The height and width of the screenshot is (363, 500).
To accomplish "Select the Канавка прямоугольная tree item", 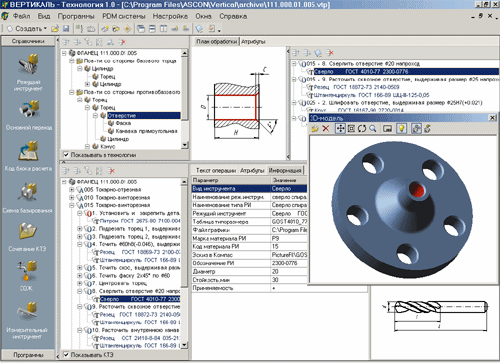I will click(146, 131).
